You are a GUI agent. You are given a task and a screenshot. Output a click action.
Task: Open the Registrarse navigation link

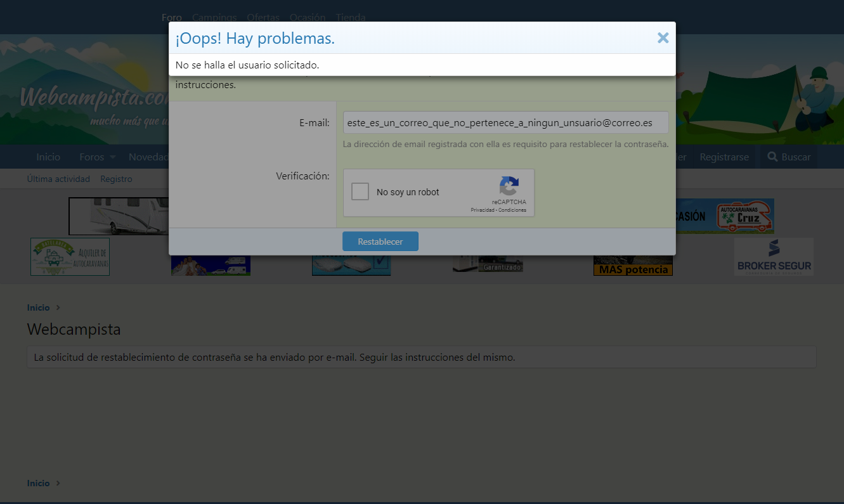[x=724, y=157]
